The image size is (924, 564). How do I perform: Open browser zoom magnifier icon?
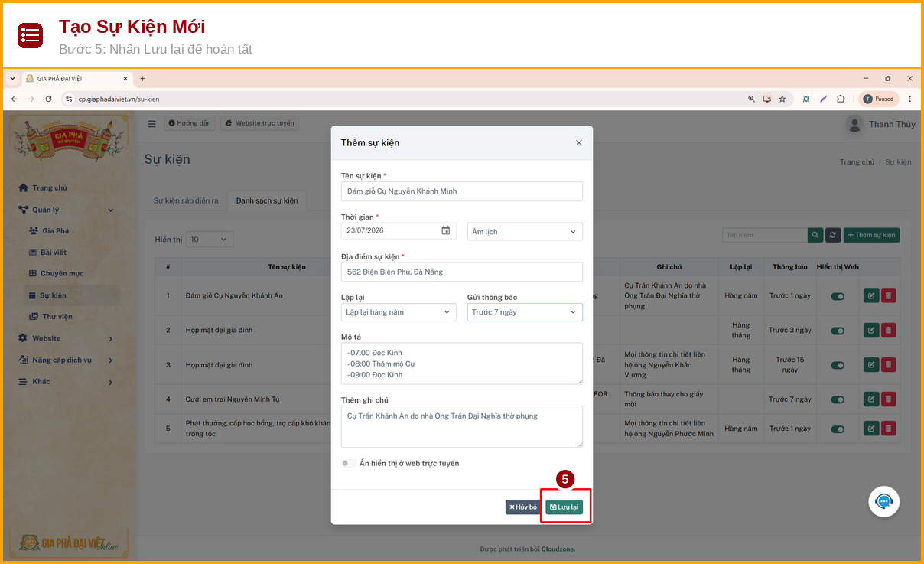pos(752,99)
